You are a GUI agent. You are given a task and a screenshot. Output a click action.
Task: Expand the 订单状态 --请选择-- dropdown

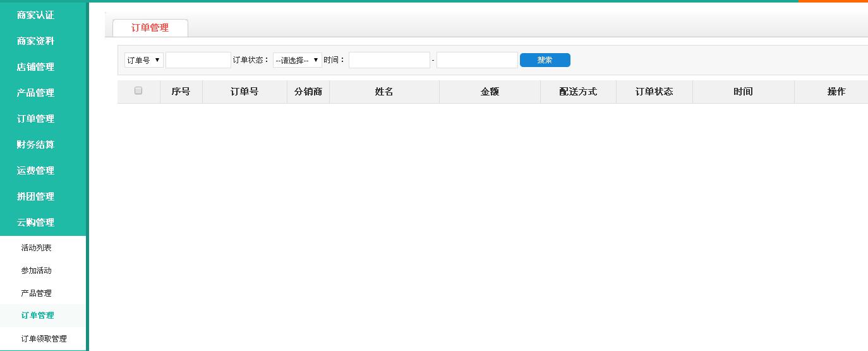tap(297, 60)
